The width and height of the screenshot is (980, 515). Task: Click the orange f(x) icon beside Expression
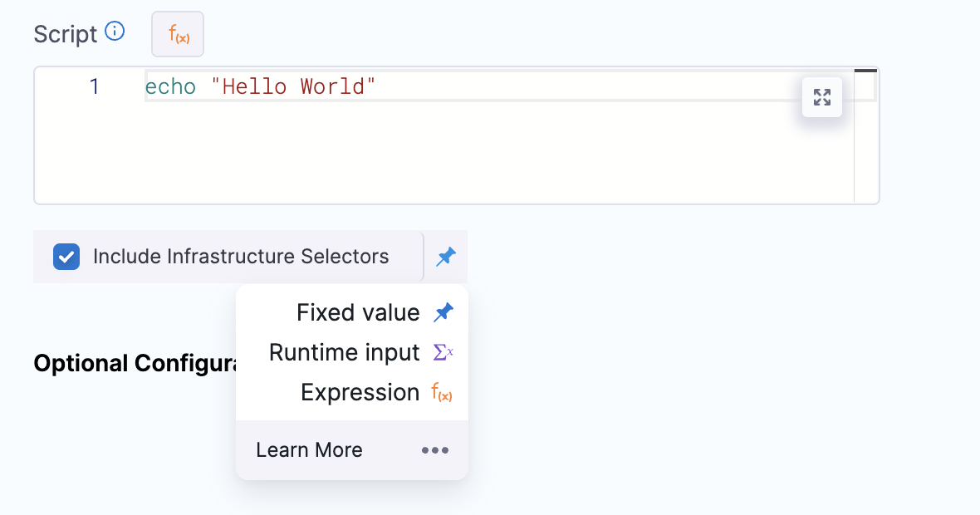click(442, 393)
